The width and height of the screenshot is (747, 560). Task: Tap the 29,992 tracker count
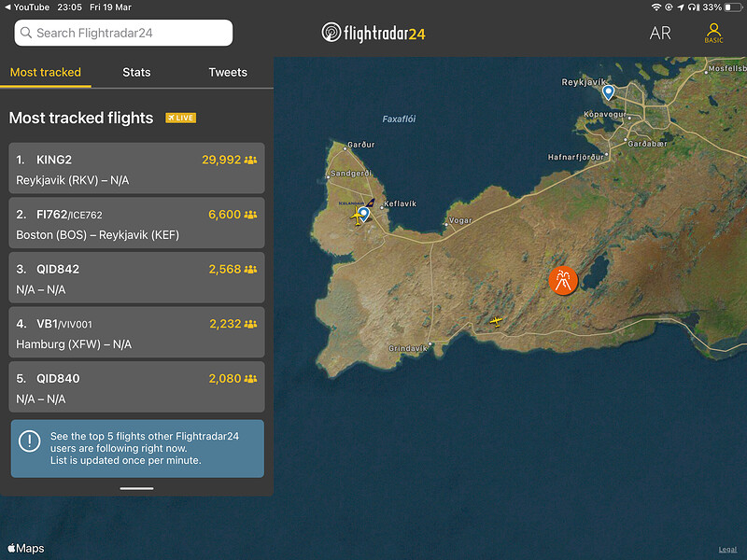point(221,160)
